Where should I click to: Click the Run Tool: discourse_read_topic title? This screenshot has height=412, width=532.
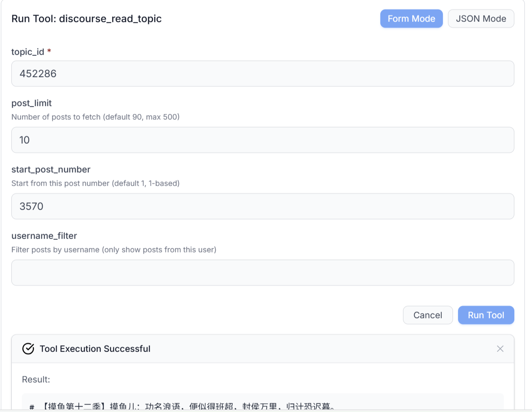coord(87,19)
